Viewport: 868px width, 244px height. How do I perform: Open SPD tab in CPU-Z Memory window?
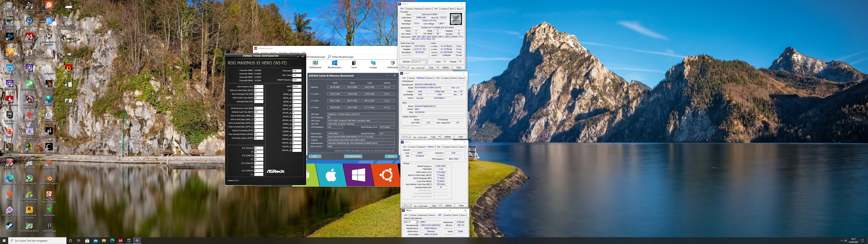438,147
